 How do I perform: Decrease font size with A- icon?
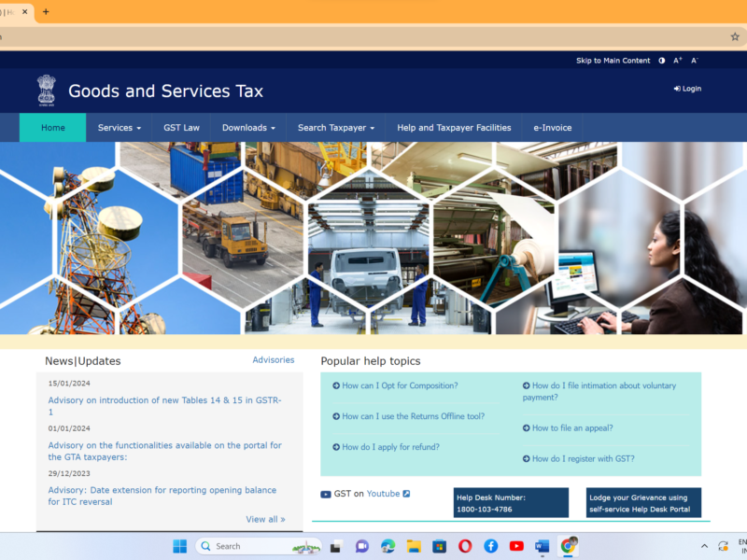coord(694,61)
